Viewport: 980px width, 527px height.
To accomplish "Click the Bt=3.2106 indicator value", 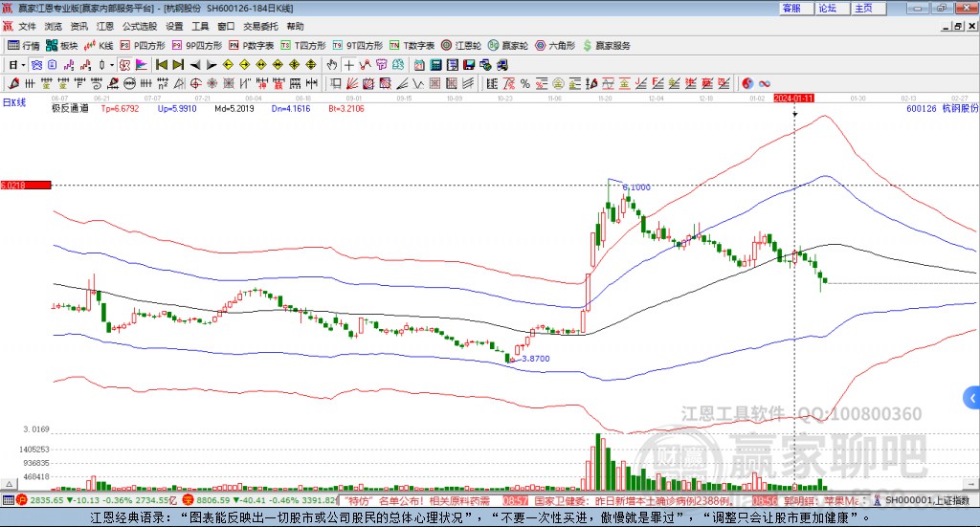I will click(x=346, y=109).
